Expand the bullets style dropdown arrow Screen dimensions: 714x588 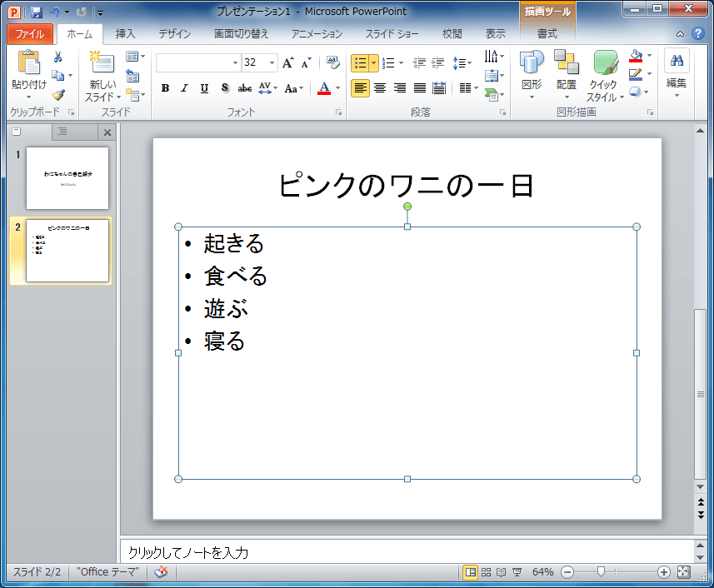pos(374,63)
